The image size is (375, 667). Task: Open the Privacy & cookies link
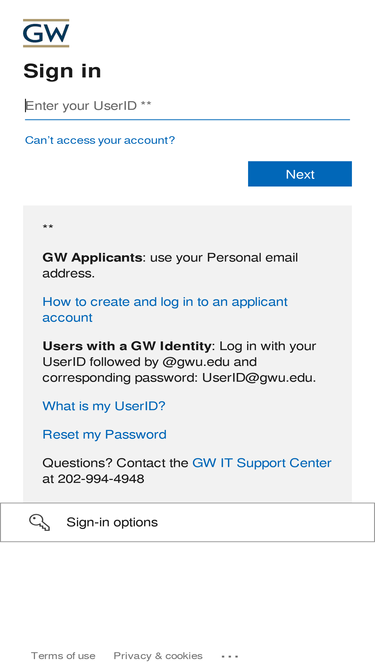158,656
